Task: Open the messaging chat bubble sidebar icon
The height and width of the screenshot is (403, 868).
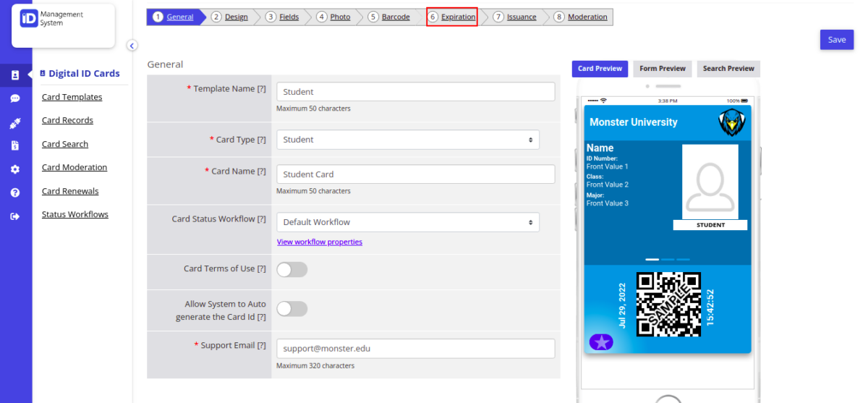Action: coord(15,98)
